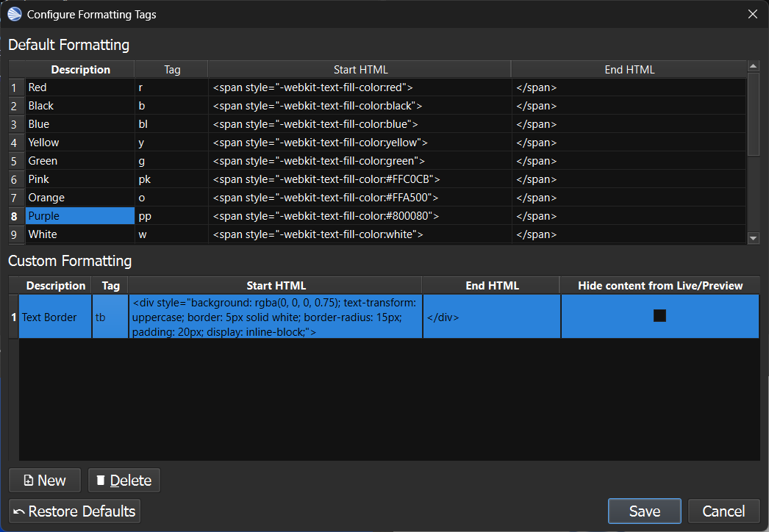This screenshot has width=769, height=532.
Task: Click the trash icon on the Delete button
Action: [x=101, y=480]
